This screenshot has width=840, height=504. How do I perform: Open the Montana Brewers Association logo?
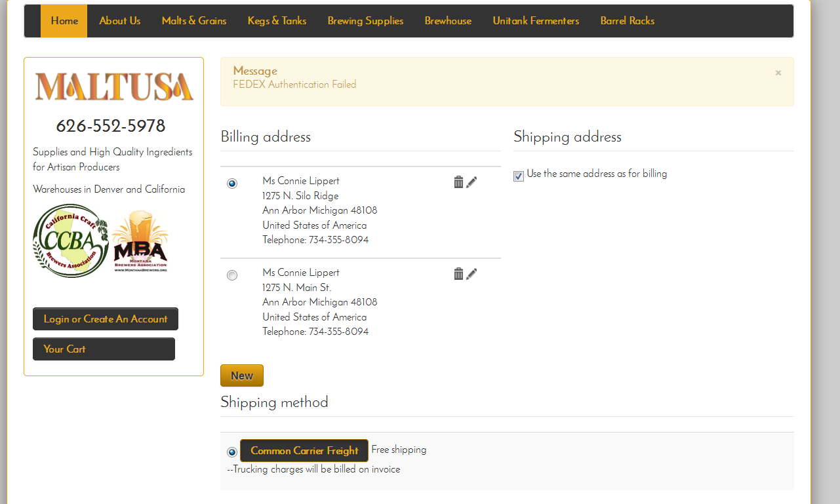140,241
